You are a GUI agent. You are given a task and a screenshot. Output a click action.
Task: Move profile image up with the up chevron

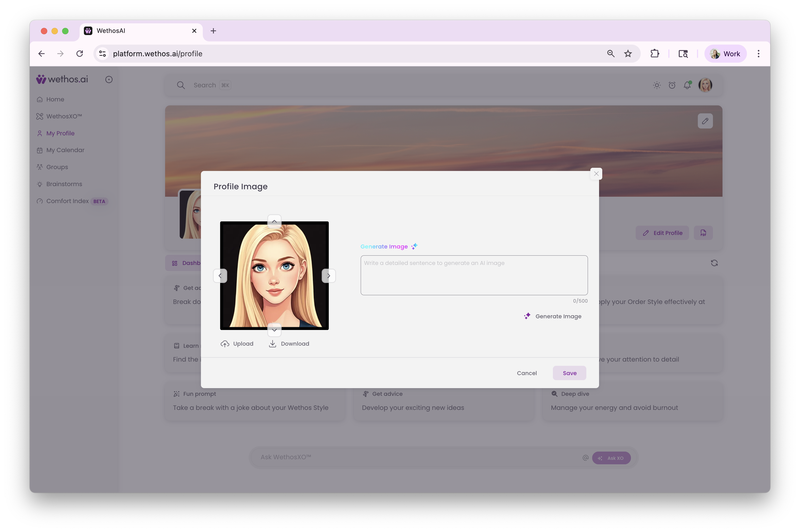coord(274,221)
